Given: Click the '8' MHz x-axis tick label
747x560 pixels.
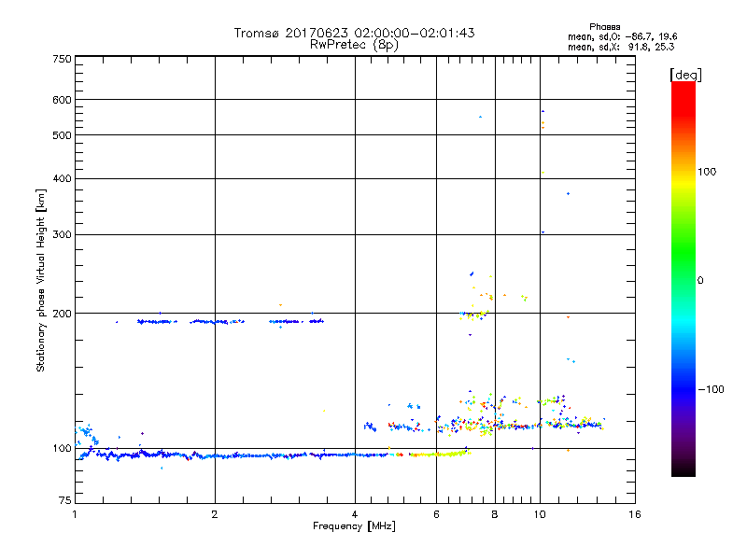Looking at the screenshot, I should tap(495, 514).
